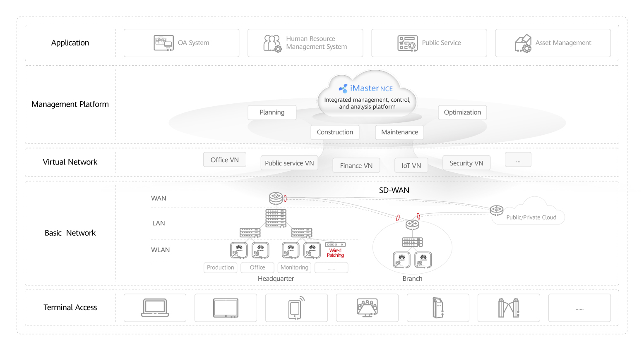Click the laptop icon under Terminal Access
644x351 pixels.
click(155, 308)
